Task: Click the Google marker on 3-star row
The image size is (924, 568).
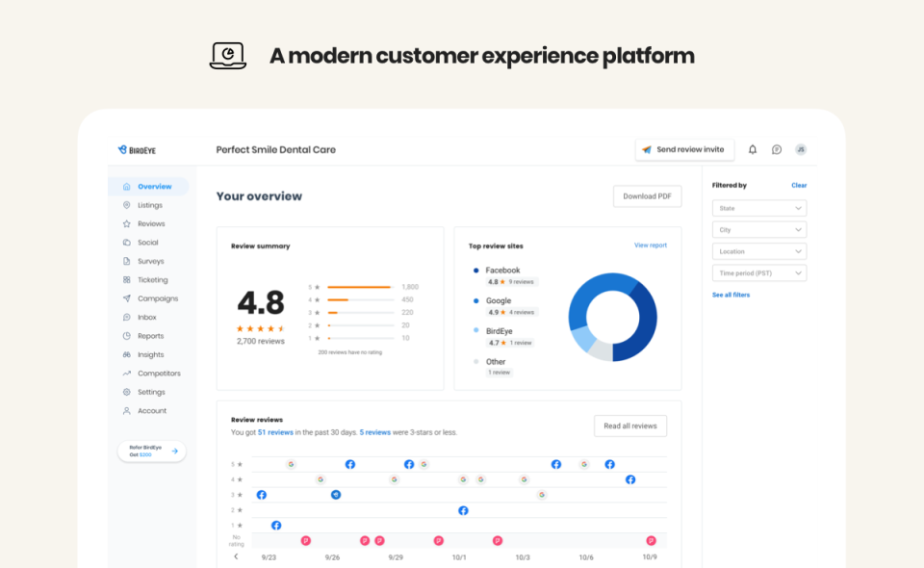Action: [x=542, y=495]
